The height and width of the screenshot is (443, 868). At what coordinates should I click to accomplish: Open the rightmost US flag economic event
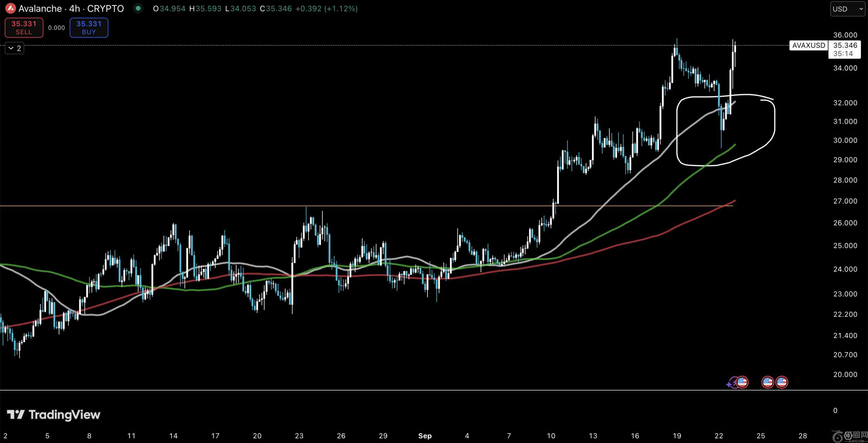(x=782, y=382)
